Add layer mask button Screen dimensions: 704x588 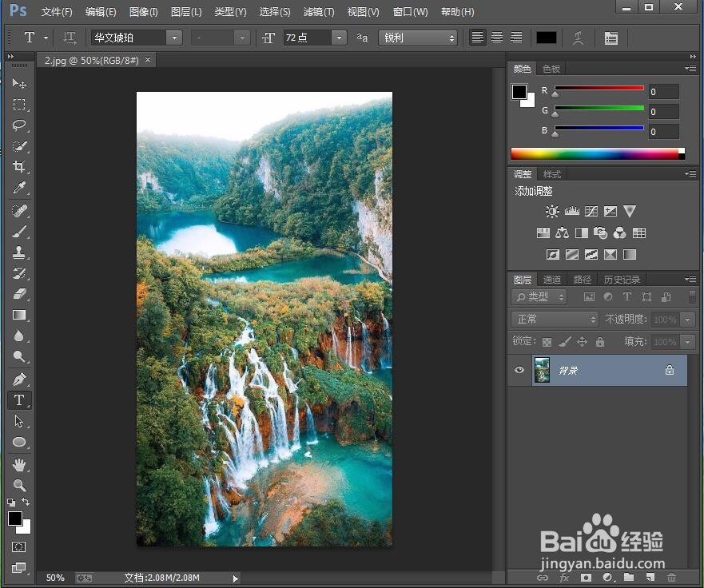click(x=586, y=578)
